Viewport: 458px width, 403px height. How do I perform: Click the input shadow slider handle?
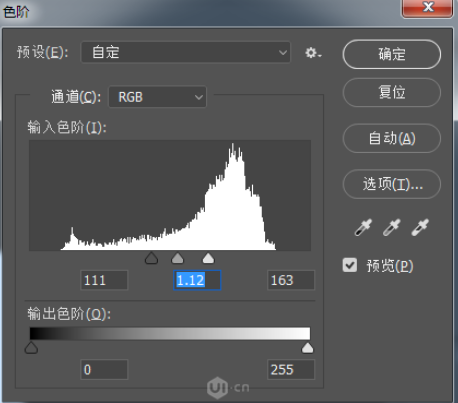tap(151, 258)
